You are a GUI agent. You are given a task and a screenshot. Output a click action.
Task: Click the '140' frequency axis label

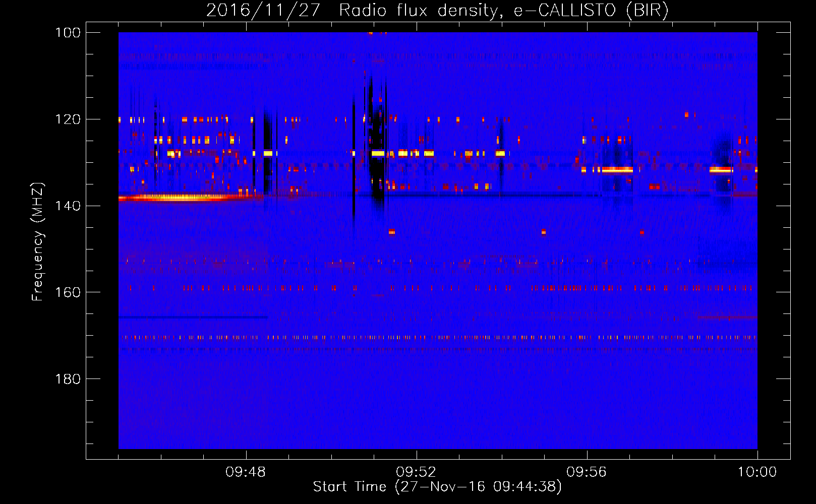(x=68, y=206)
